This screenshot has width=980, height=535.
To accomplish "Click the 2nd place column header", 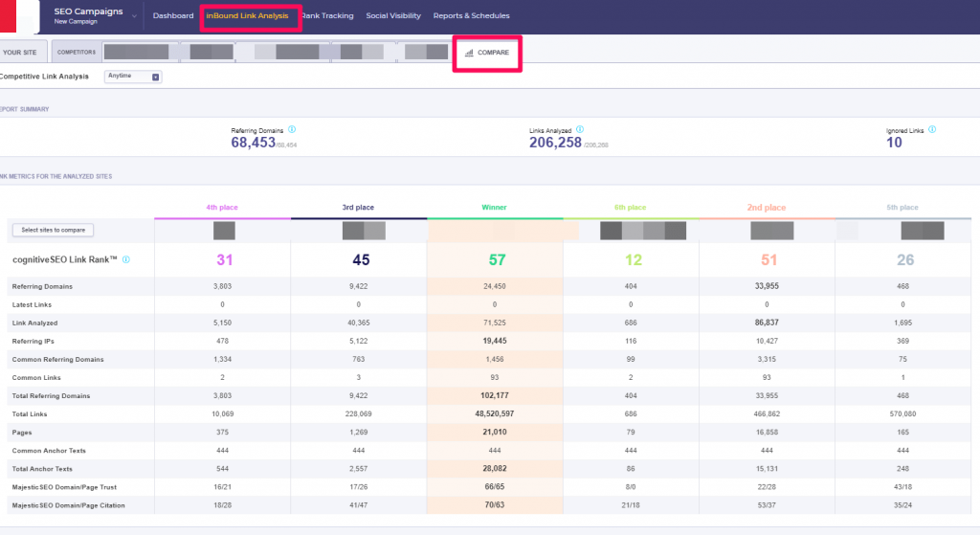I will tap(766, 208).
